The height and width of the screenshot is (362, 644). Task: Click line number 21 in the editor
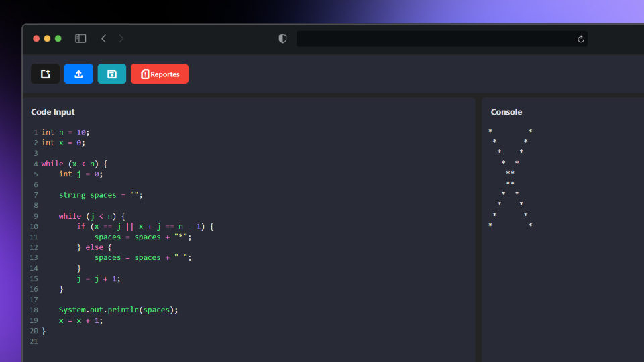[x=34, y=341]
